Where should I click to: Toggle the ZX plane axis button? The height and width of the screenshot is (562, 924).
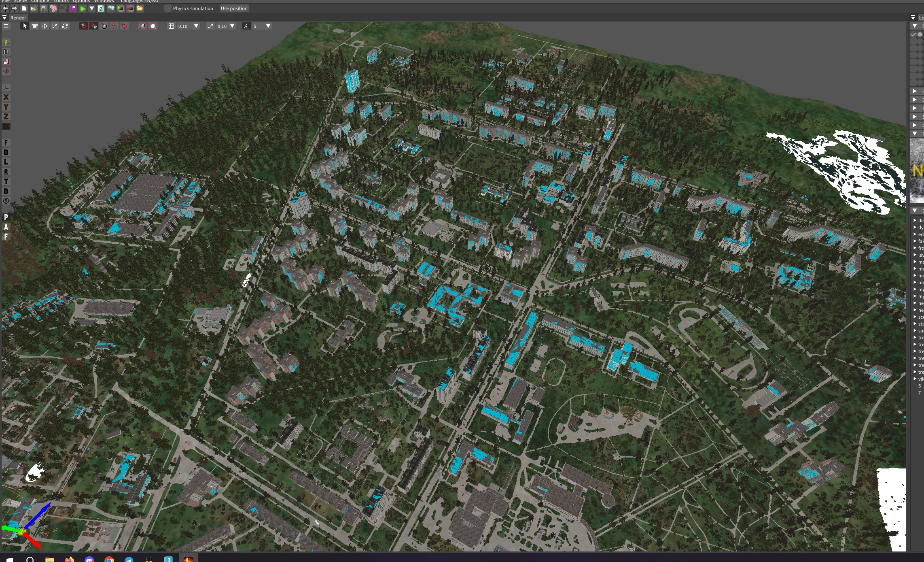click(6, 126)
